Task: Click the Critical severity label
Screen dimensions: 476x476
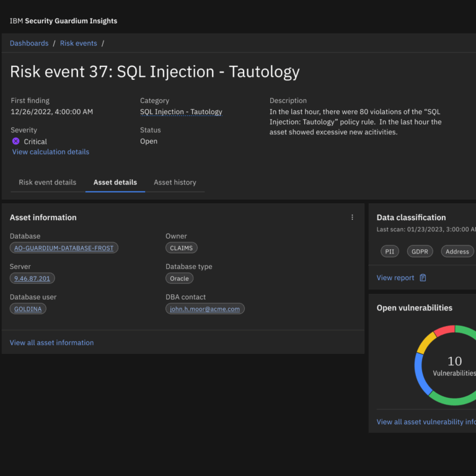Action: pyautogui.click(x=35, y=141)
